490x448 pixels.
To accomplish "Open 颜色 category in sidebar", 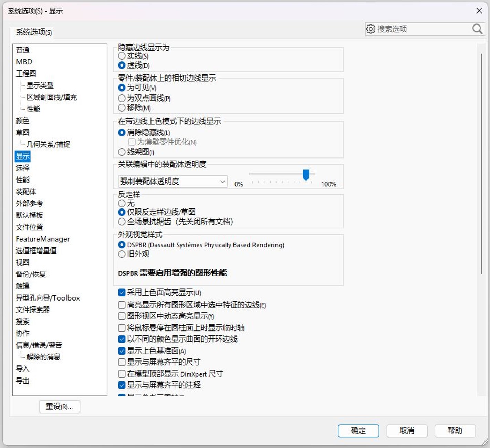I will coord(23,121).
